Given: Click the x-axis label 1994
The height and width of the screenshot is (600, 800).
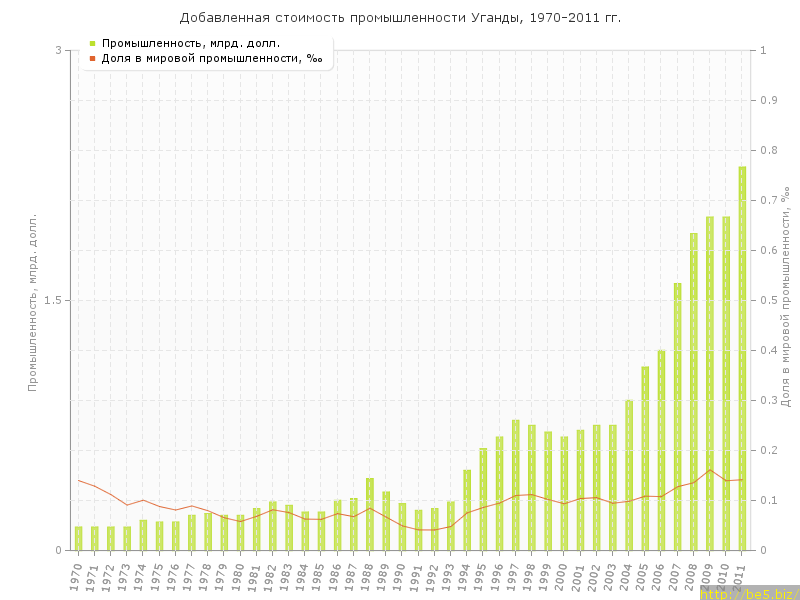Looking at the screenshot, I should (x=464, y=577).
